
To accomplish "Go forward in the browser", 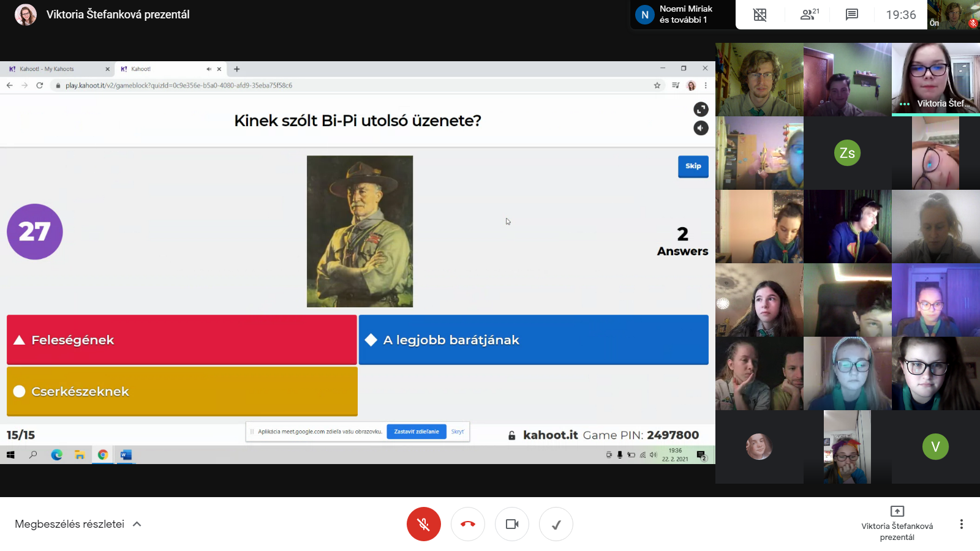I will point(24,86).
